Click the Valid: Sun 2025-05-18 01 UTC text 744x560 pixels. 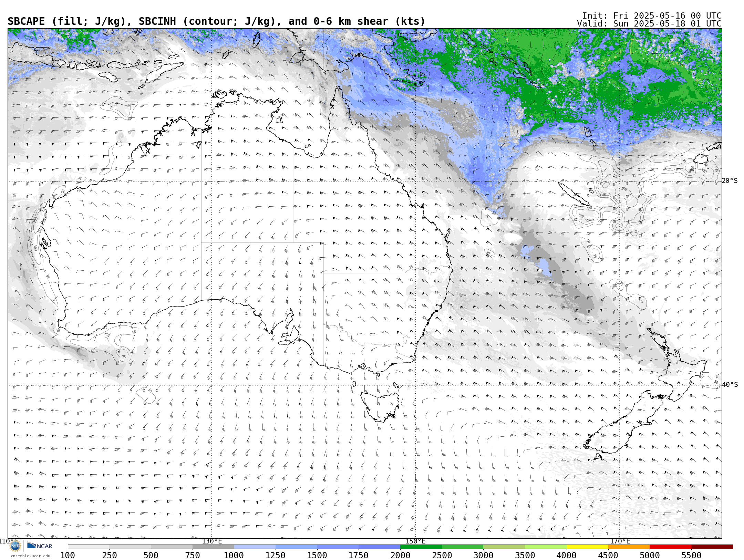[649, 24]
